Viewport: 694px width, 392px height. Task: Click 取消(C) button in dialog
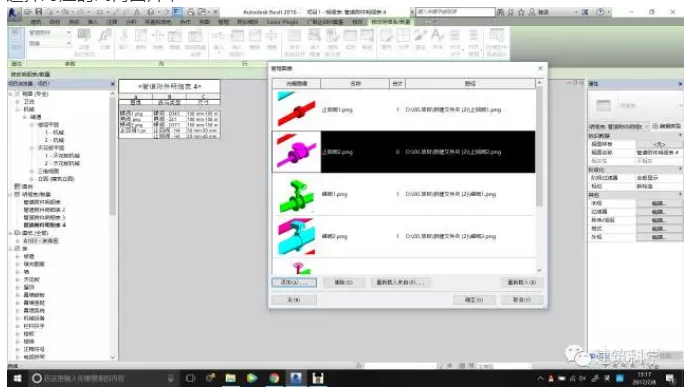[522, 300]
